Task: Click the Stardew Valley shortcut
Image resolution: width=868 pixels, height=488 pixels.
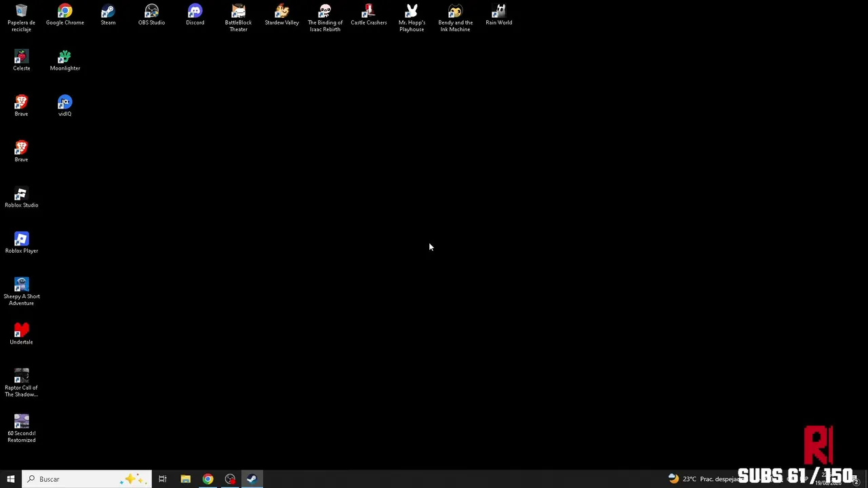Action: tap(281, 15)
